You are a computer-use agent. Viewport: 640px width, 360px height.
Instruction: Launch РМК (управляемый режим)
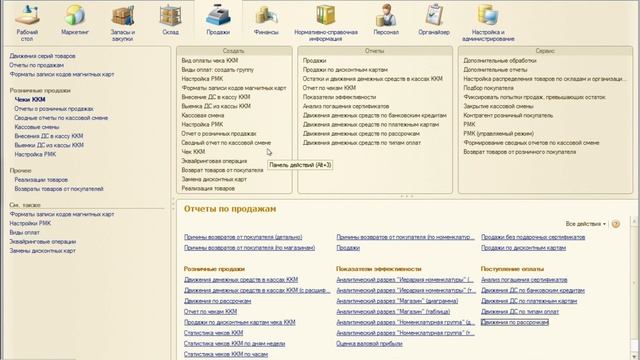498,133
